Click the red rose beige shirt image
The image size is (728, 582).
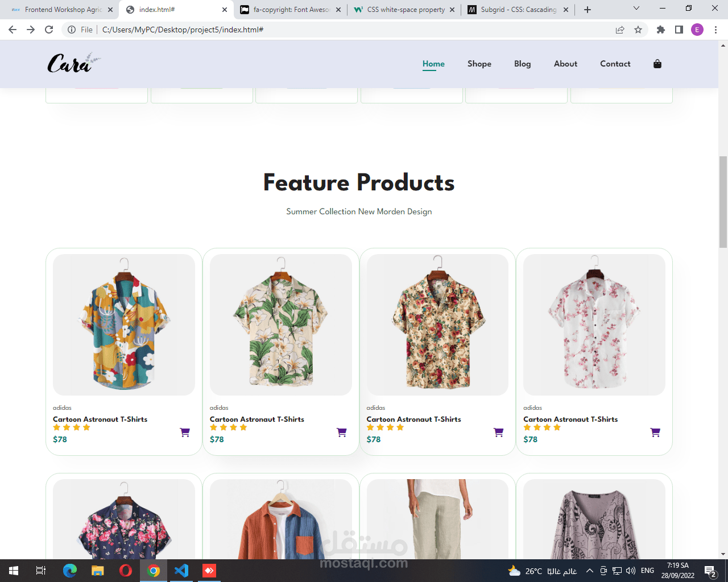coord(437,325)
